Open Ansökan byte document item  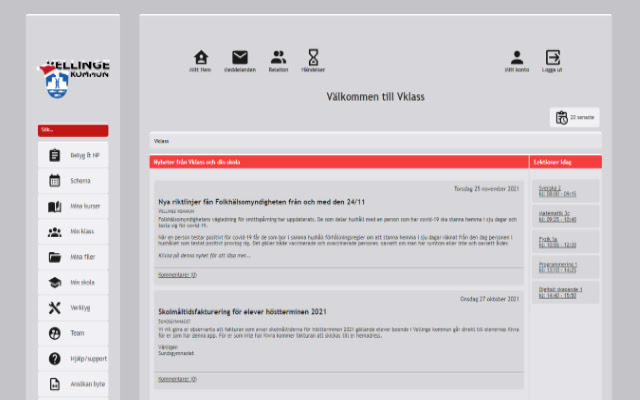click(x=73, y=384)
